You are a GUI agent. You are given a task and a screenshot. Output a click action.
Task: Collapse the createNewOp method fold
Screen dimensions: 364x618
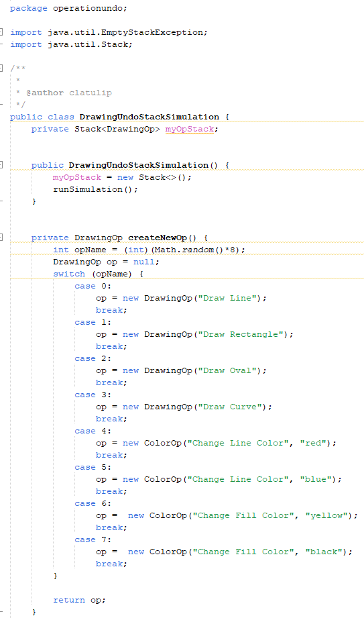click(x=1, y=238)
